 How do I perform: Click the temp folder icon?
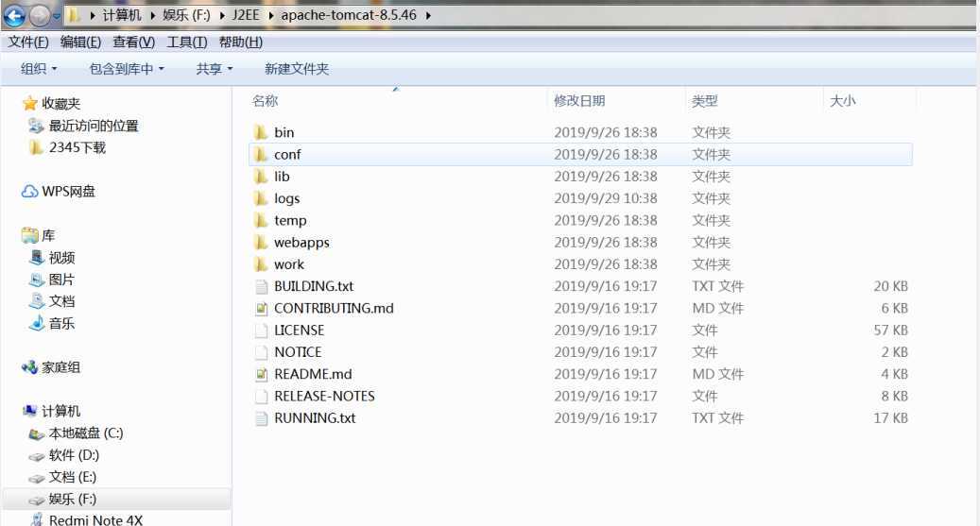[x=261, y=220]
